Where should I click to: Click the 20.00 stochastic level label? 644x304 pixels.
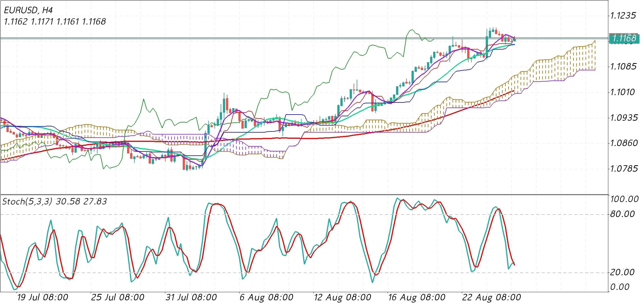point(622,272)
